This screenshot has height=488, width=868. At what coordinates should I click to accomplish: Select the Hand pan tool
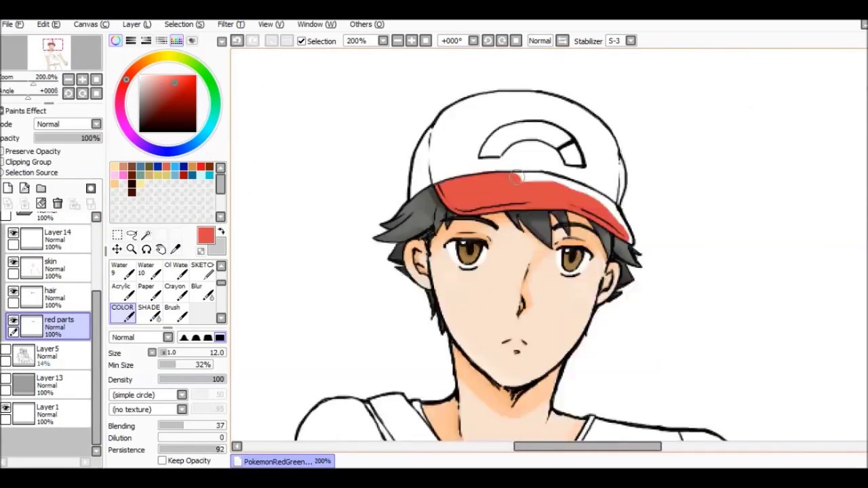click(x=161, y=249)
